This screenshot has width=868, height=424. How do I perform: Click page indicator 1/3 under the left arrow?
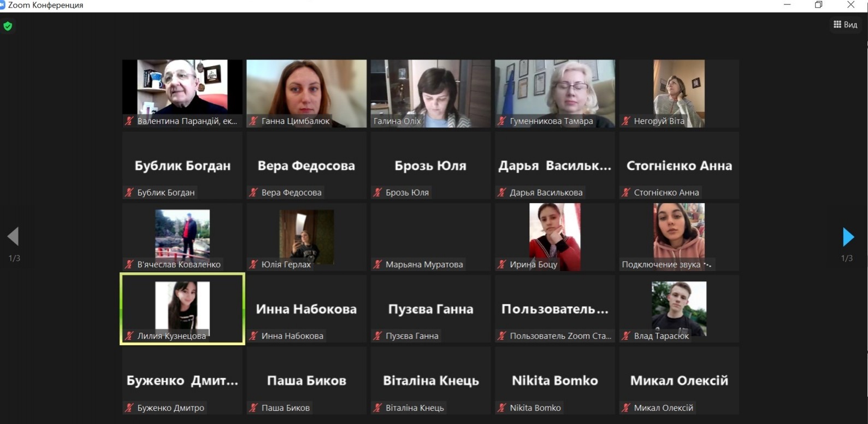[x=14, y=258]
